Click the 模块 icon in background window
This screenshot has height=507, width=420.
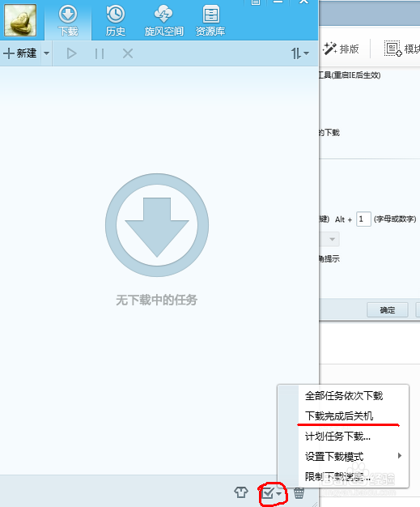[402, 49]
